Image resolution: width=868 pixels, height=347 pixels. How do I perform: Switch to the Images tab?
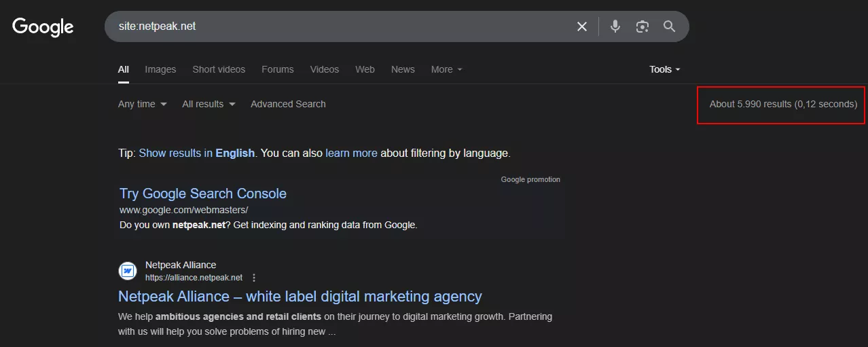click(x=160, y=69)
